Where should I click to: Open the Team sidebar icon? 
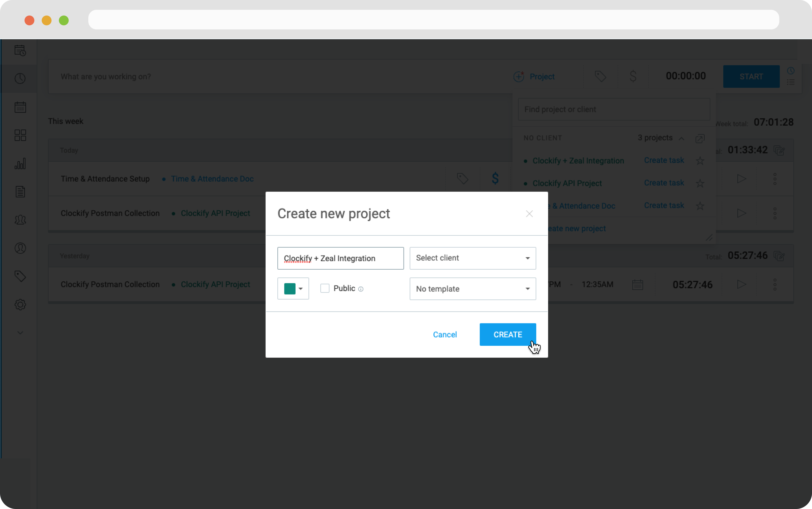[20, 220]
